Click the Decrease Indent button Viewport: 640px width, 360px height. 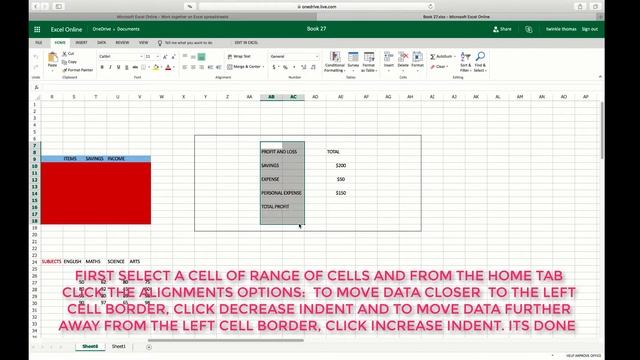pos(210,67)
